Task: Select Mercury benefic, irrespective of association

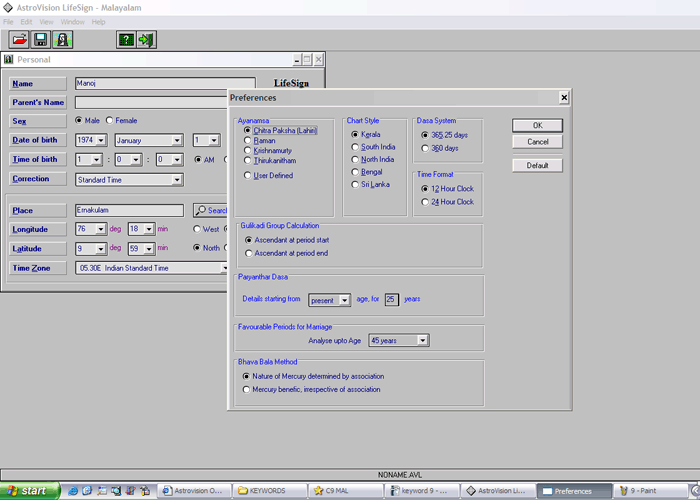Action: [312, 389]
